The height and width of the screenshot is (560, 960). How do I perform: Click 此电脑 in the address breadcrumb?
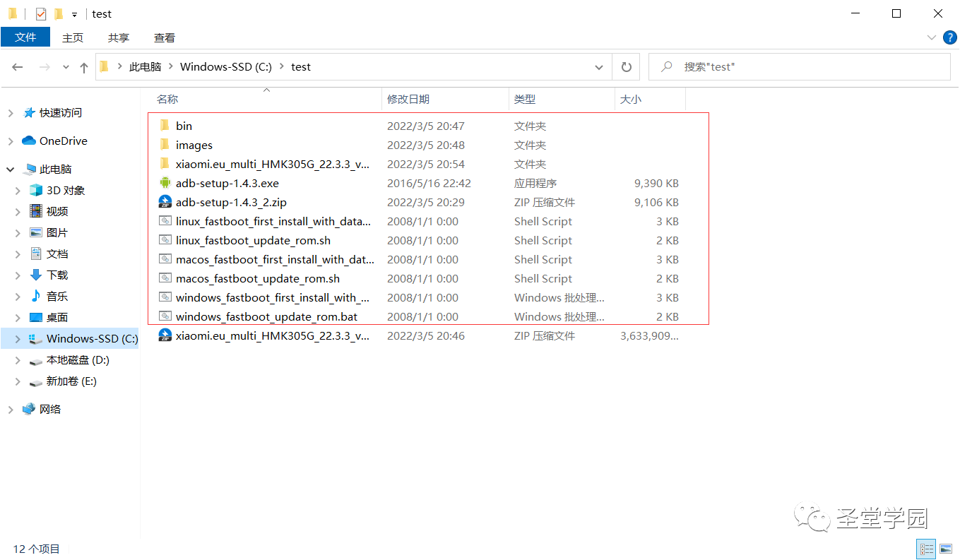coord(146,67)
